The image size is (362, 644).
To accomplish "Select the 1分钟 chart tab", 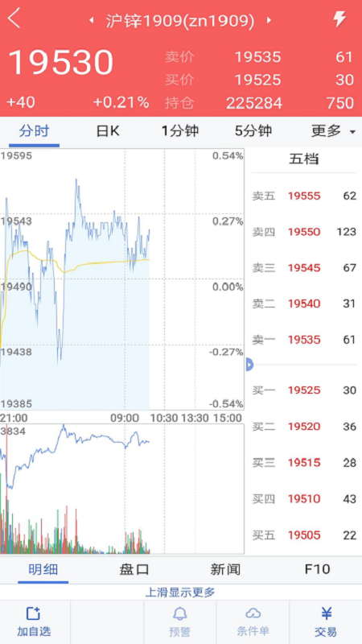I will (179, 131).
